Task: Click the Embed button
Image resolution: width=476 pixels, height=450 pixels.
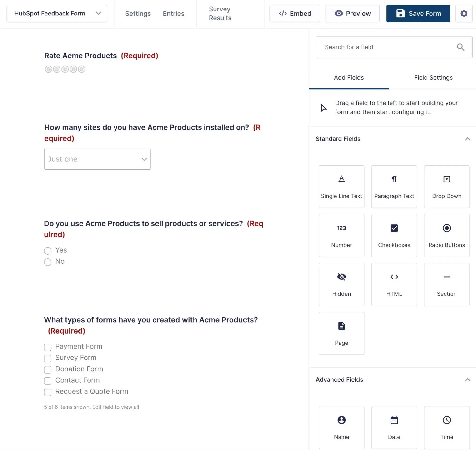Action: (295, 14)
